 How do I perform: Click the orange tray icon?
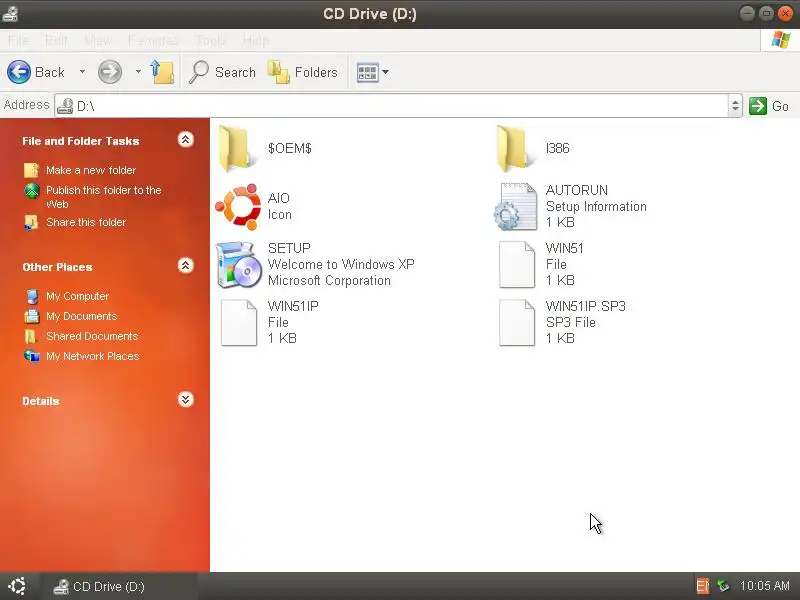(703, 586)
